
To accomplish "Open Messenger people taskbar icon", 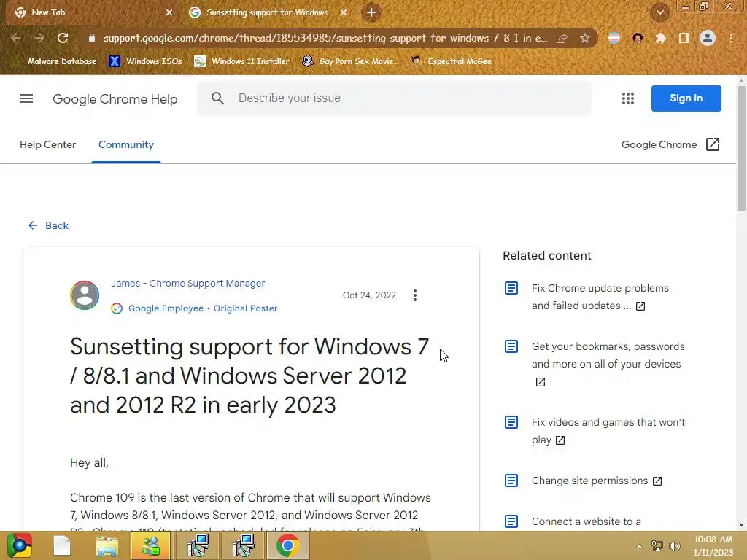I will [150, 545].
